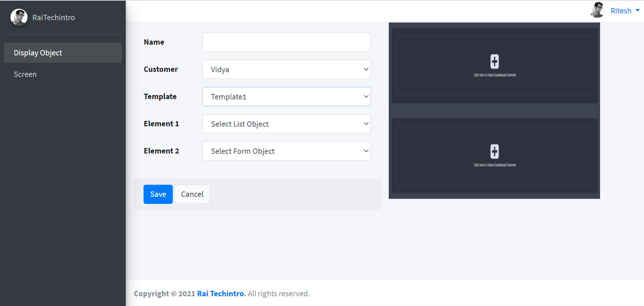Click the plus icon in the top dashboard panel
The height and width of the screenshot is (306, 644).
coord(494,62)
